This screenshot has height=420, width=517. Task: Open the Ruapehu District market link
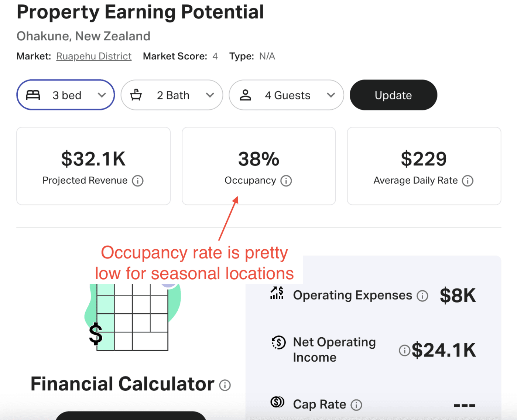(94, 56)
